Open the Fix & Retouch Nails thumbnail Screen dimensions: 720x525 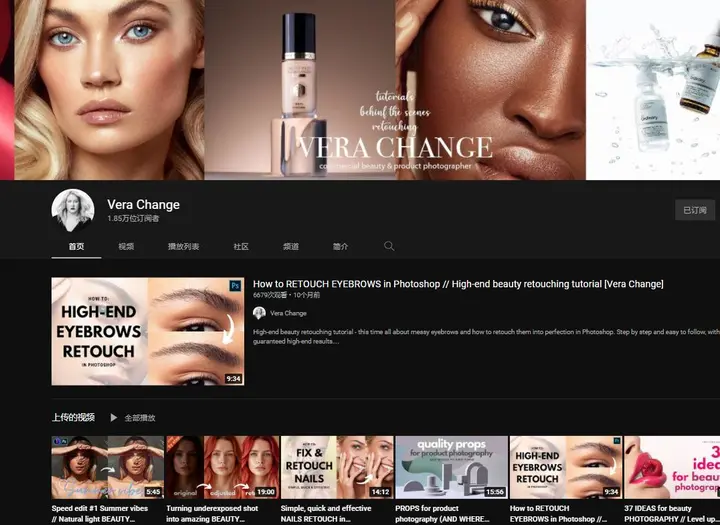337,467
